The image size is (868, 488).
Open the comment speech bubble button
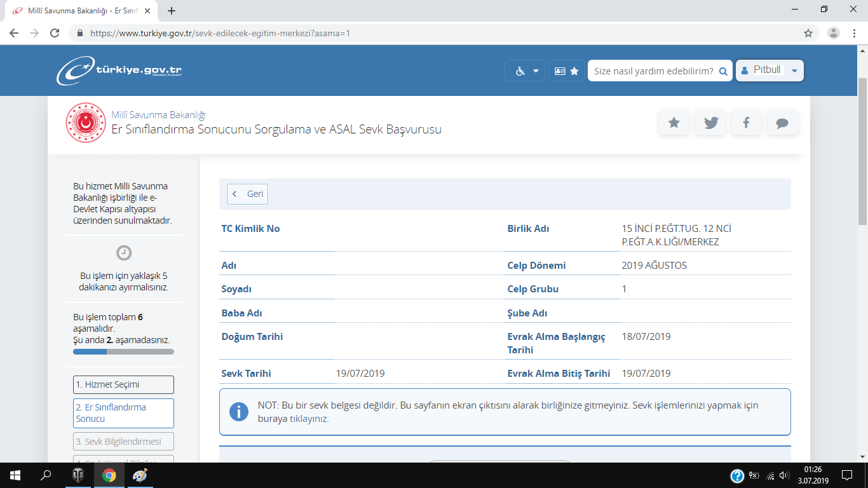click(783, 123)
